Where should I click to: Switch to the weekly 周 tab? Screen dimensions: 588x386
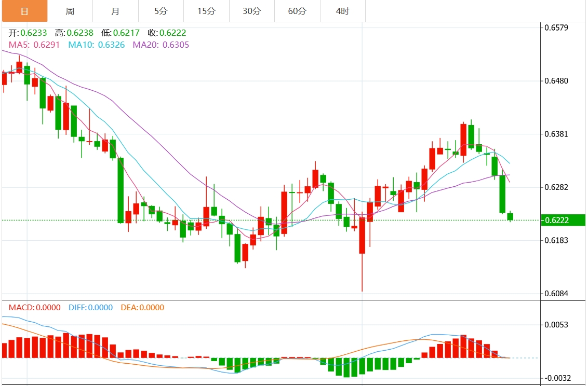pyautogui.click(x=70, y=11)
